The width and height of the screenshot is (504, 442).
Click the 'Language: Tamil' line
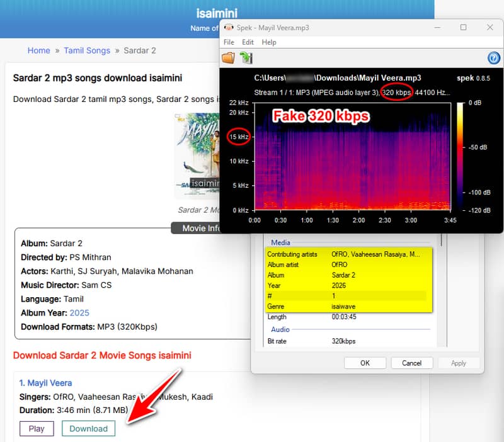coord(52,299)
